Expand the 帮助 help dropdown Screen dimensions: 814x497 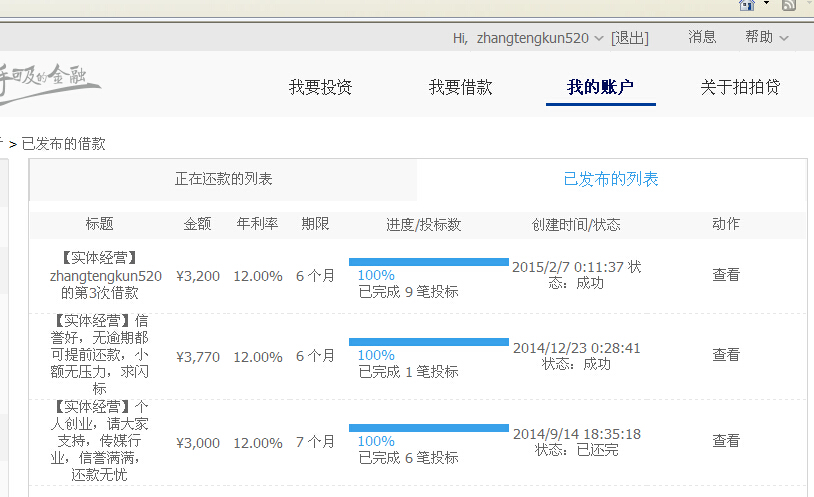[x=784, y=38]
